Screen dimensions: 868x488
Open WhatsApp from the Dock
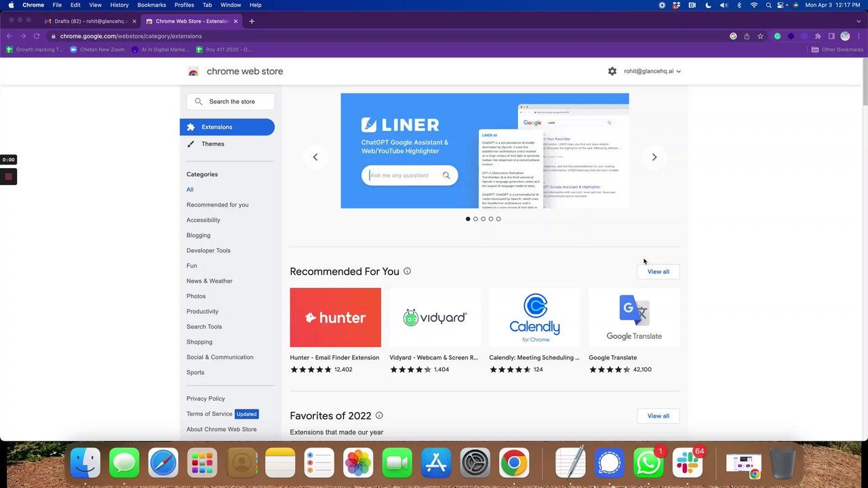(648, 464)
